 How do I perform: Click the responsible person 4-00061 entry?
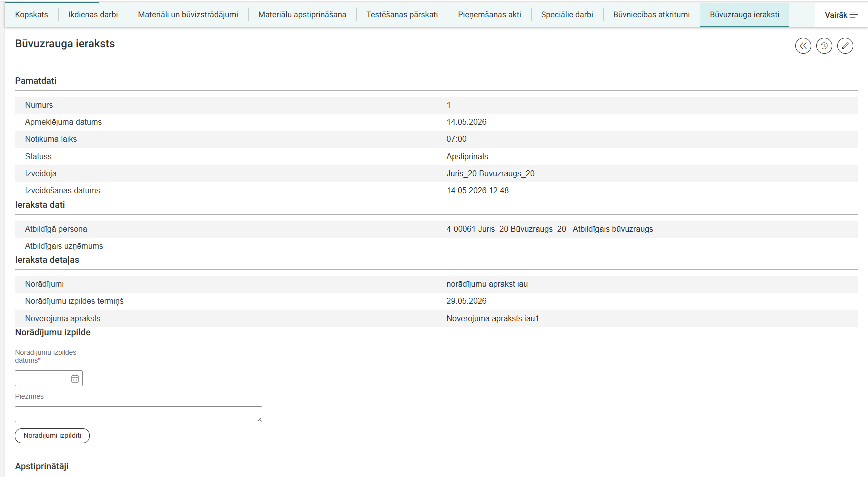550,229
